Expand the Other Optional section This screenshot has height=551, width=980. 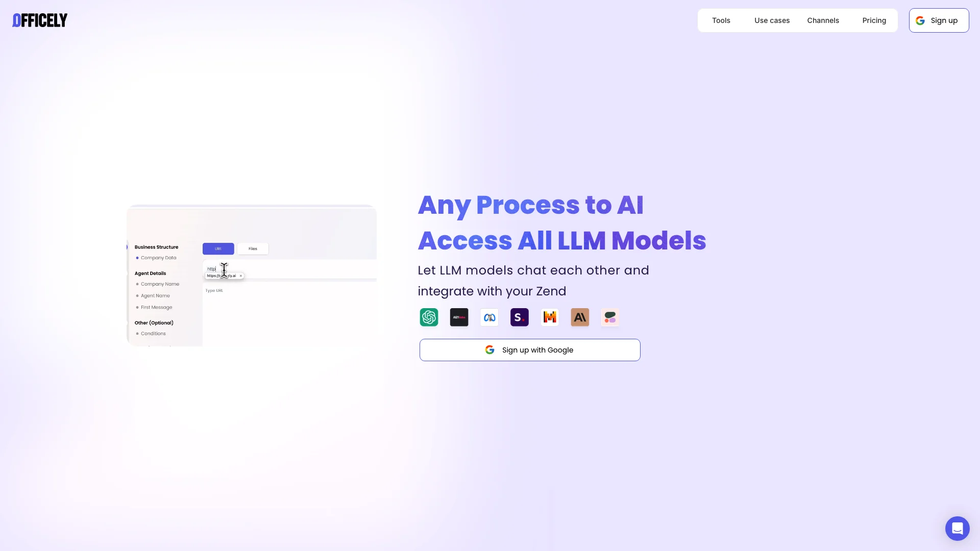click(154, 322)
